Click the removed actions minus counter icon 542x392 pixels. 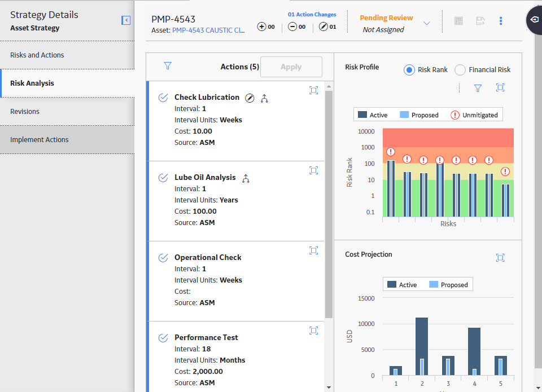[292, 27]
